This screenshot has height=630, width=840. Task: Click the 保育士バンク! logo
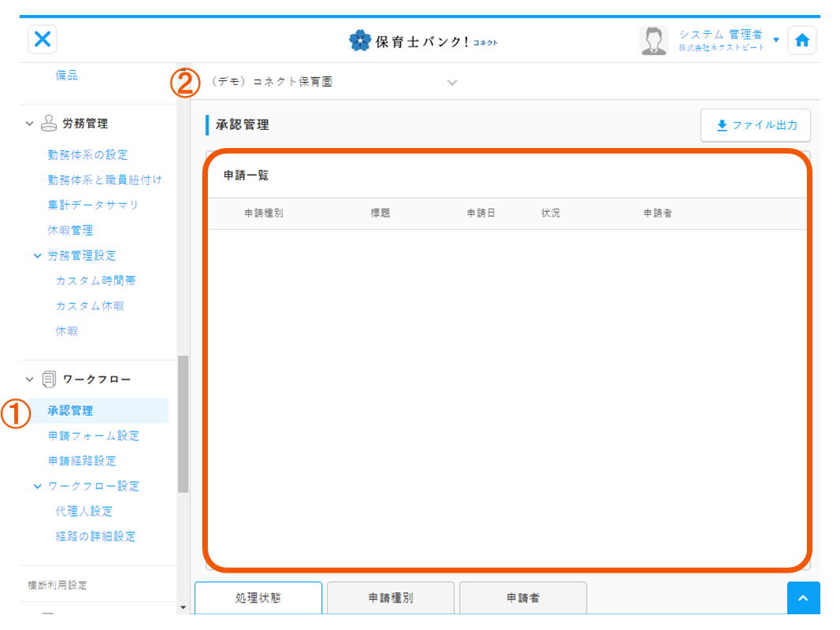(x=424, y=41)
